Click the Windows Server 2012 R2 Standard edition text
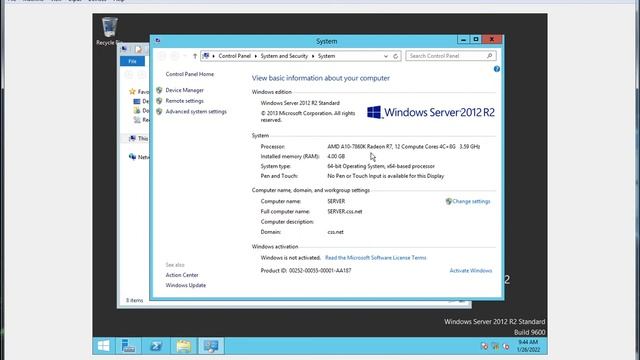The height and width of the screenshot is (360, 640). coord(300,103)
